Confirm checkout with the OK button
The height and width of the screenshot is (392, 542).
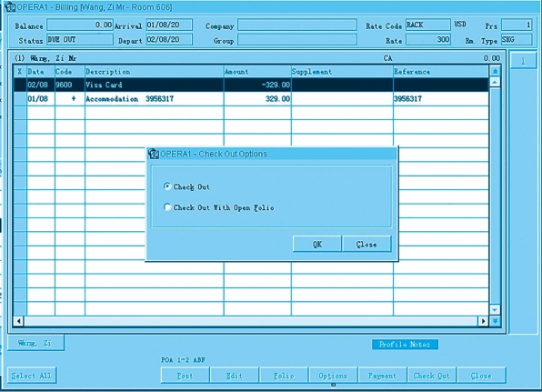point(317,244)
